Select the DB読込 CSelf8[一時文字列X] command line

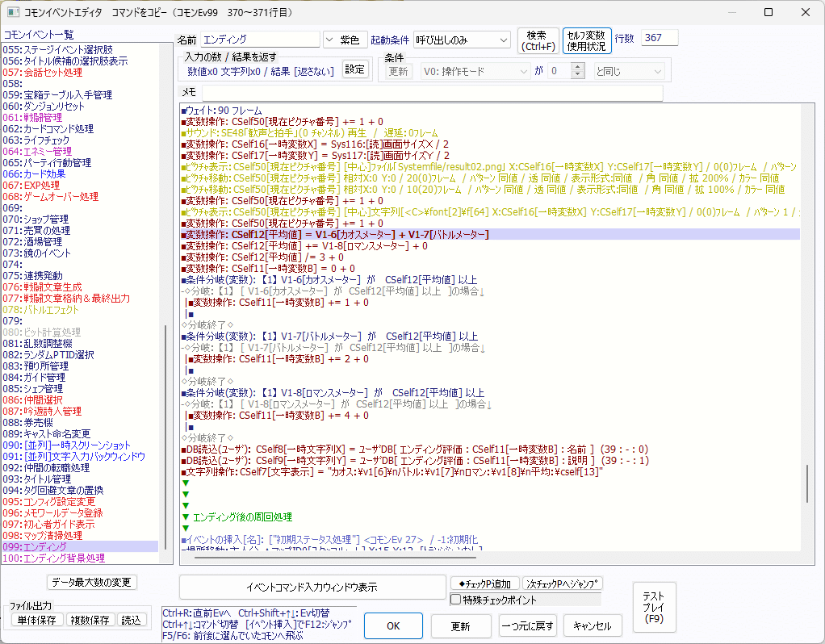(x=490, y=450)
